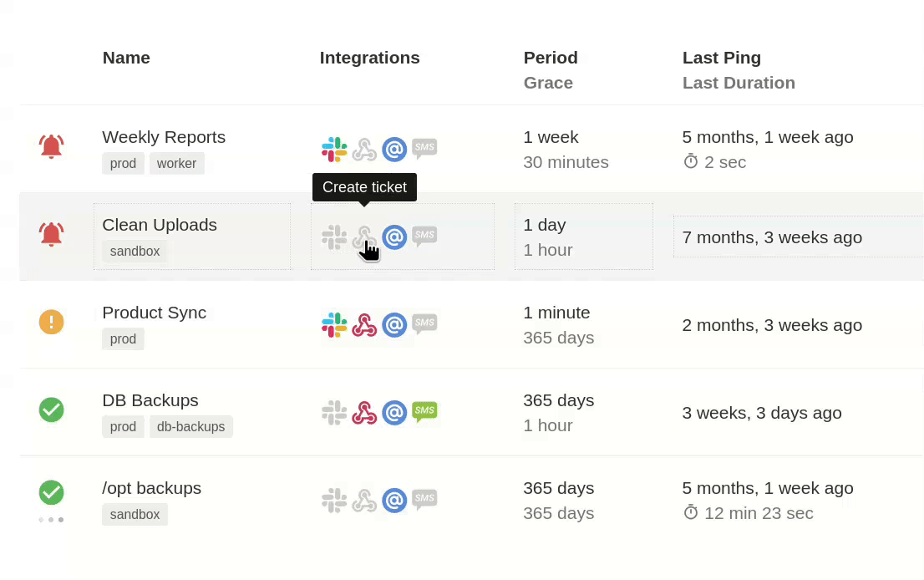Enable the webhook integration for Clean Uploads
Viewport: 924px width, 580px height.
364,237
